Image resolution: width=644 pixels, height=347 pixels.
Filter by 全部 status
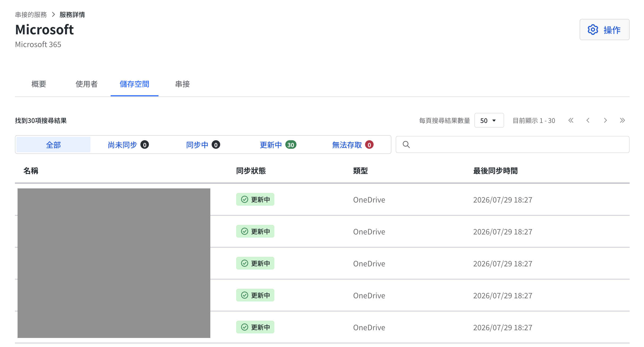[53, 145]
